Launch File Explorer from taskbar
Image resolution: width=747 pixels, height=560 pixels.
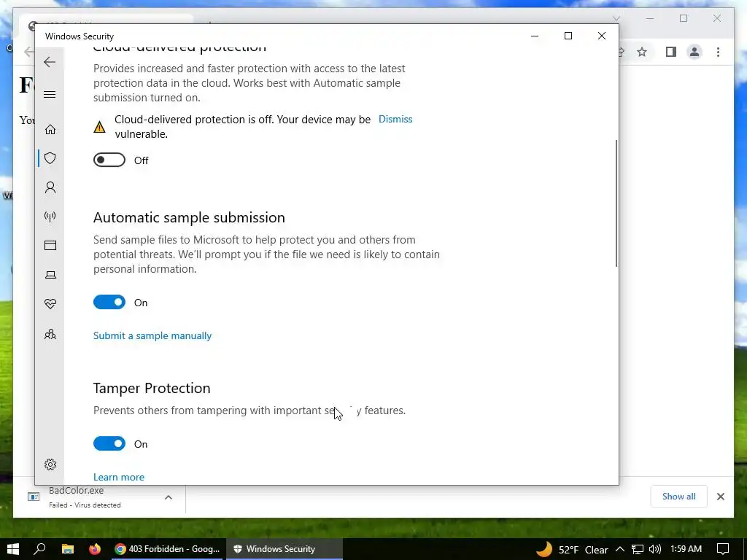coord(68,549)
